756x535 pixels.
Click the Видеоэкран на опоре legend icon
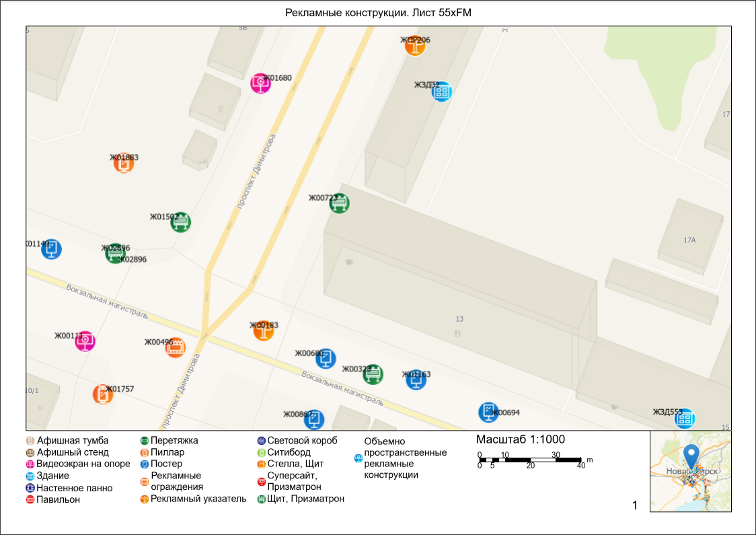(30, 464)
